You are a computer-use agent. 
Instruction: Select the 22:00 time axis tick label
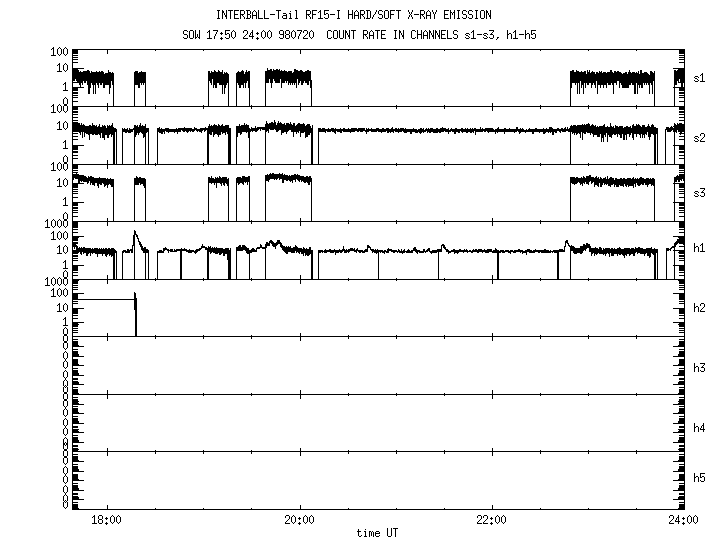(491, 520)
